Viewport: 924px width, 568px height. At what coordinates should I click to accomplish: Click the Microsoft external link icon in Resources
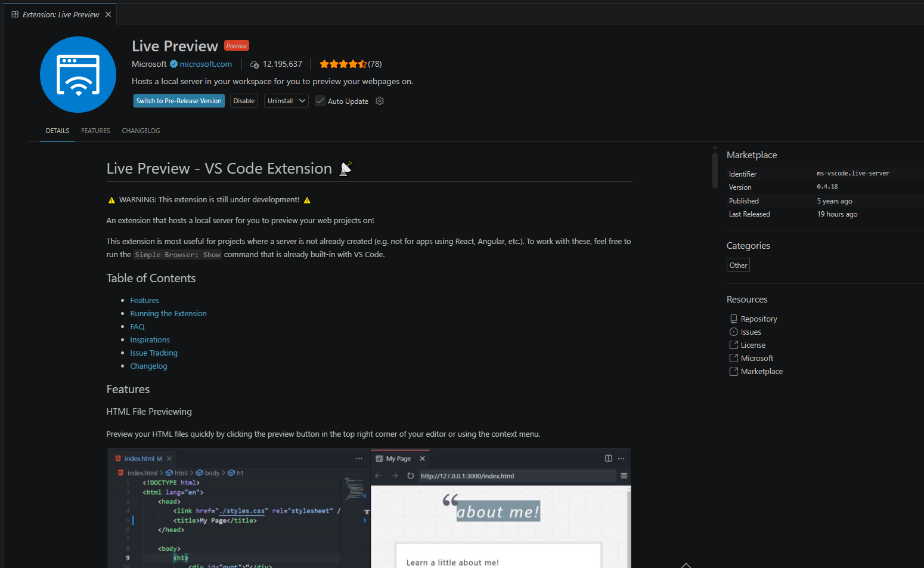(734, 358)
